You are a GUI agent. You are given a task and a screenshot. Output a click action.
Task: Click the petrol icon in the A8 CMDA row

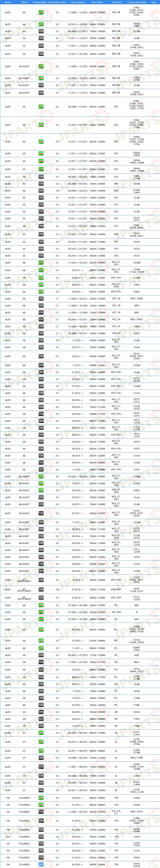tap(41, 630)
